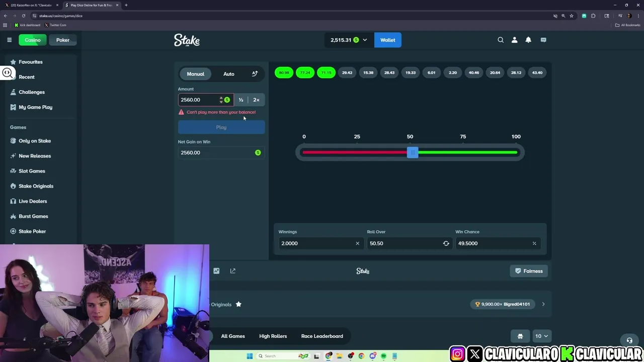Open Spotify from the taskbar

click(383, 356)
